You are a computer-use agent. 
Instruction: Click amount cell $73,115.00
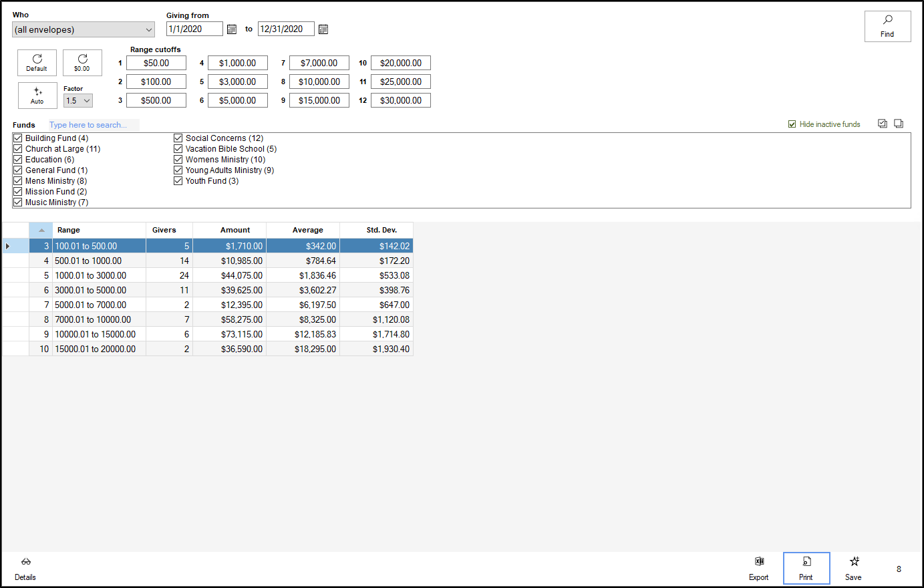(x=230, y=334)
